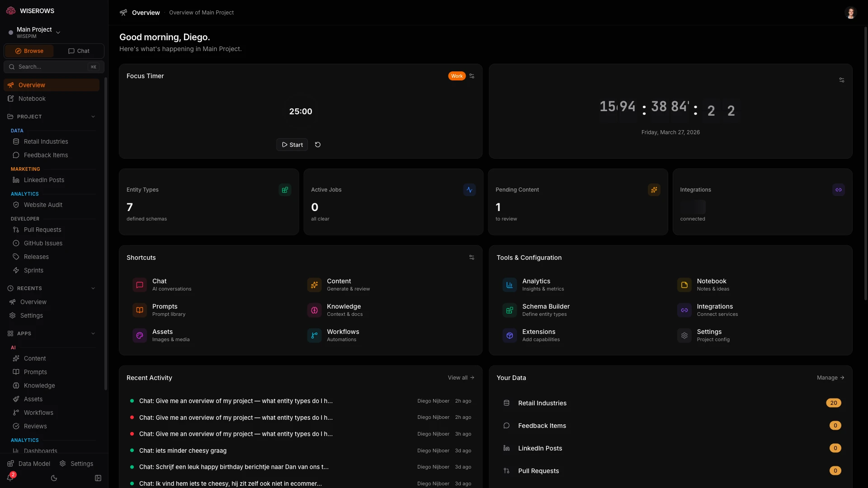This screenshot has width=868, height=488.
Task: Open the Knowledge shortcut for context docs
Action: coord(344,310)
